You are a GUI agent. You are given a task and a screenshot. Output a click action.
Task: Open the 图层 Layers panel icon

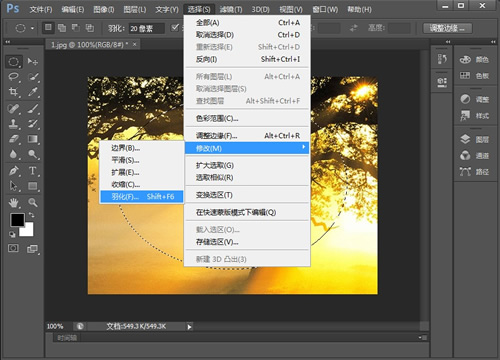[x=475, y=139]
